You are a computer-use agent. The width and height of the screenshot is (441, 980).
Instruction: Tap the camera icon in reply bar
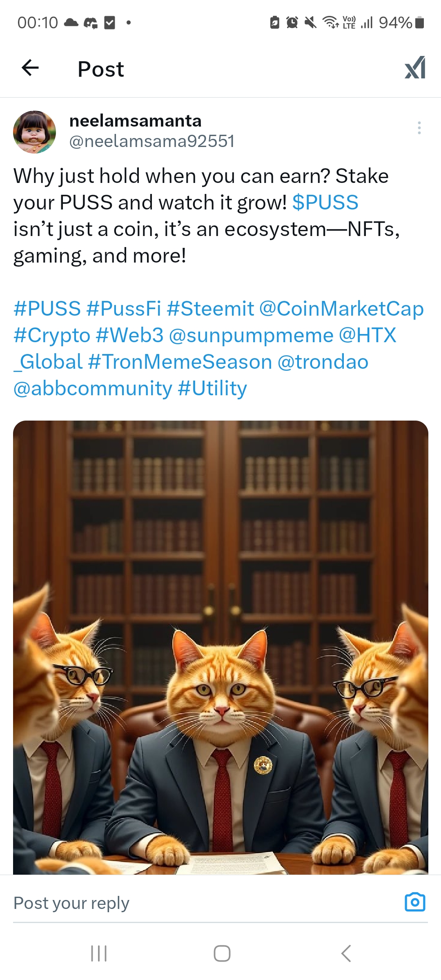pos(415,902)
